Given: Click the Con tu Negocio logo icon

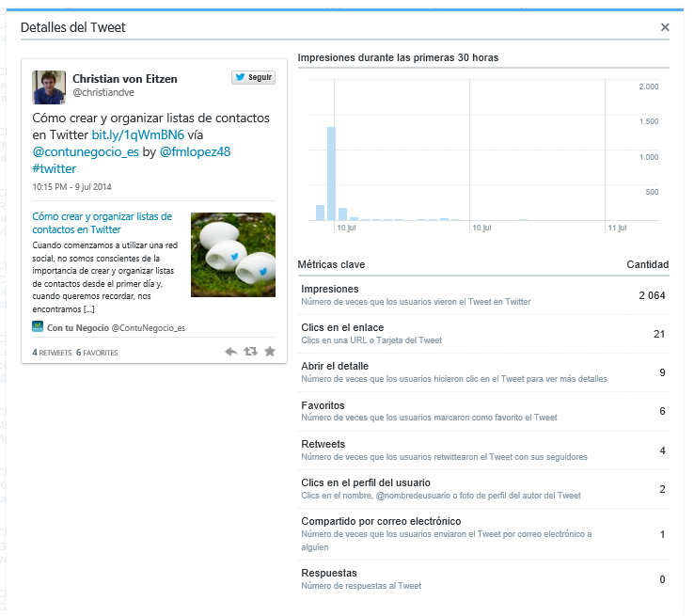Looking at the screenshot, I should 38,326.
